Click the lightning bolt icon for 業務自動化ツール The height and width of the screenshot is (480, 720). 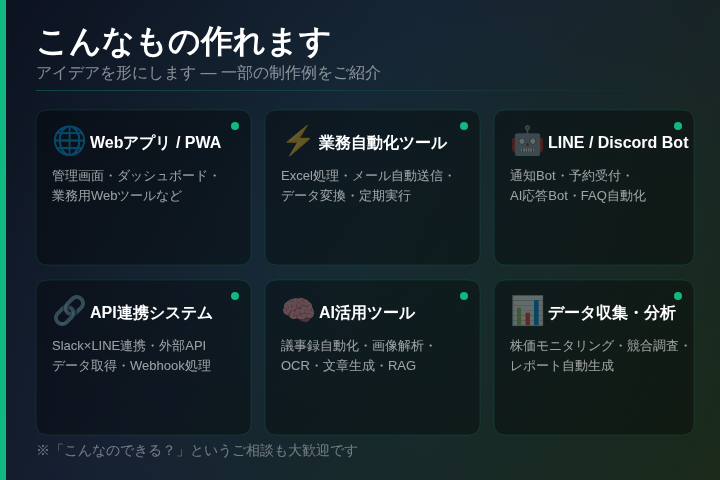[298, 141]
